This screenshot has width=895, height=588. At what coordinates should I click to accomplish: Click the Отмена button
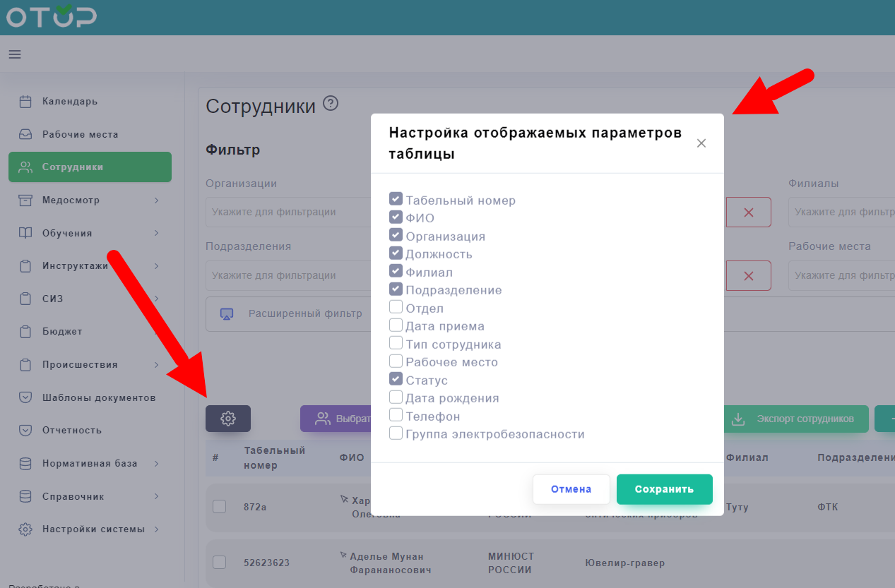coord(571,489)
